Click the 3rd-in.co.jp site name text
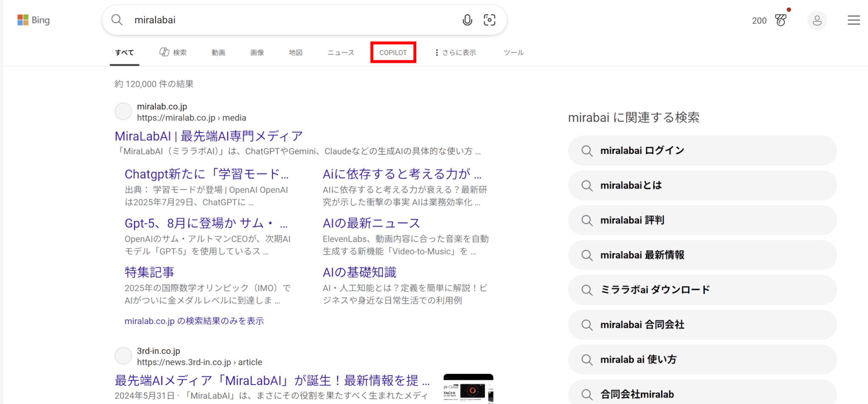Viewport: 868px width, 404px height. click(159, 351)
